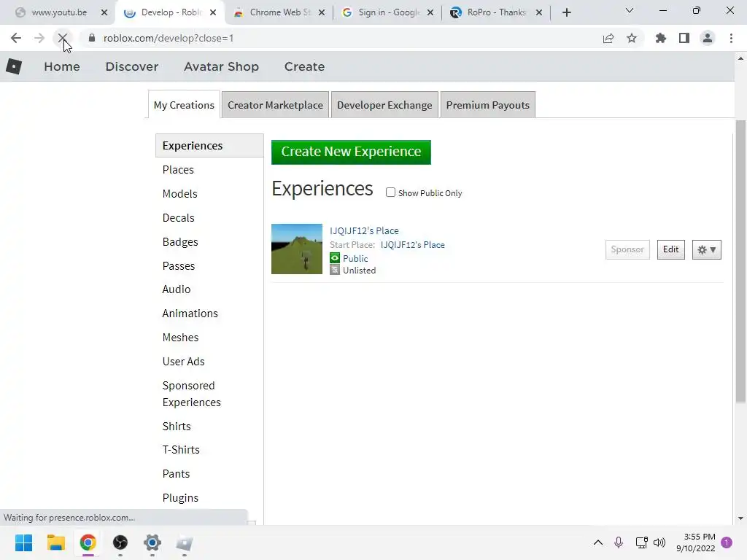The height and width of the screenshot is (560, 747).
Task: Select Shirts in the sidebar
Action: pos(177,426)
